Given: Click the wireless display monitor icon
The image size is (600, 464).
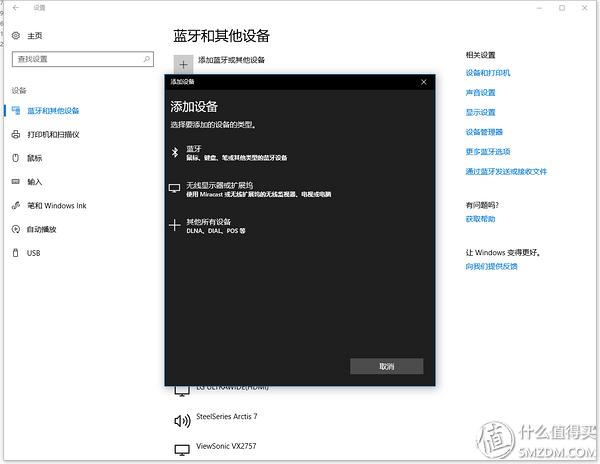Looking at the screenshot, I should [174, 189].
